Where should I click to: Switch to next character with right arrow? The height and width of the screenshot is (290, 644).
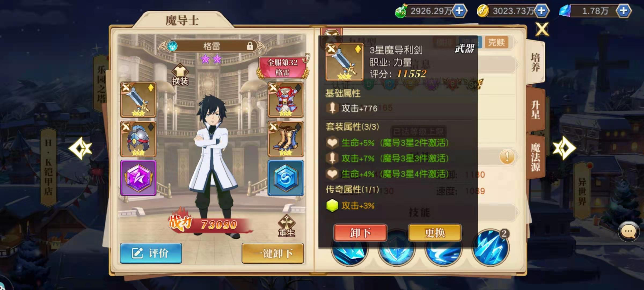point(564,148)
